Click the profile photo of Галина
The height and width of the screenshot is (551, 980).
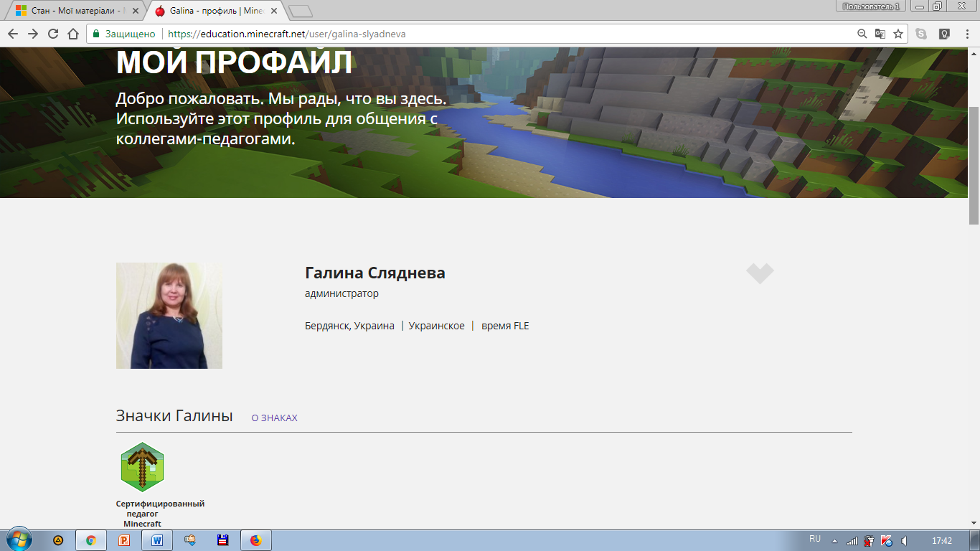click(169, 316)
